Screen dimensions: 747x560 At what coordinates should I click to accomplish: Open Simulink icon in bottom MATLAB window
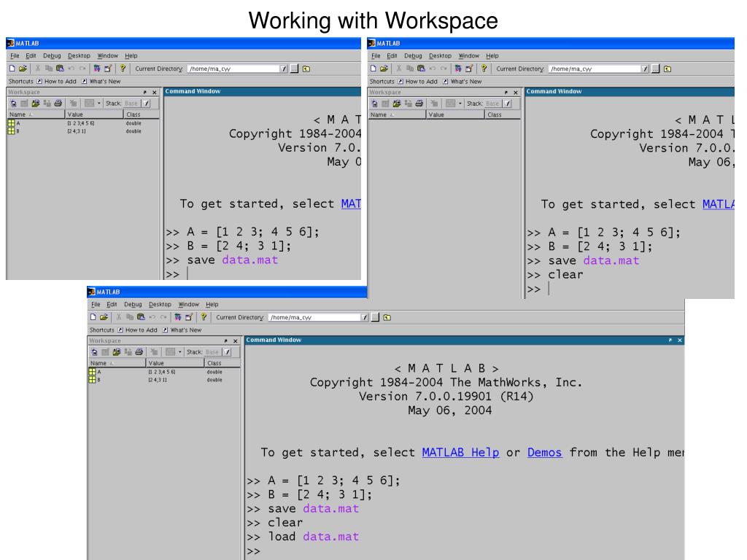pyautogui.click(x=178, y=317)
